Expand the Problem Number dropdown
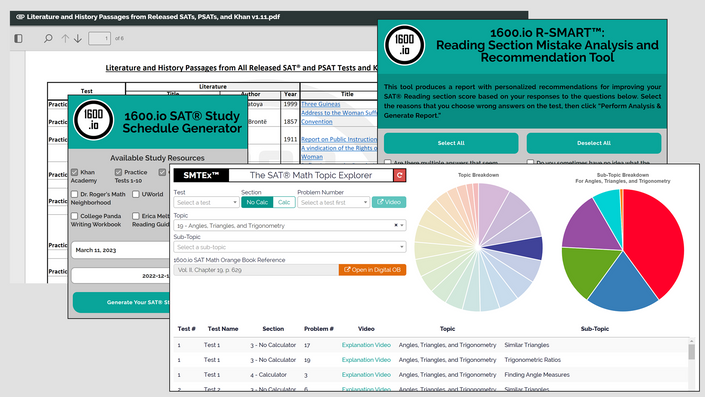705x397 pixels. (333, 202)
